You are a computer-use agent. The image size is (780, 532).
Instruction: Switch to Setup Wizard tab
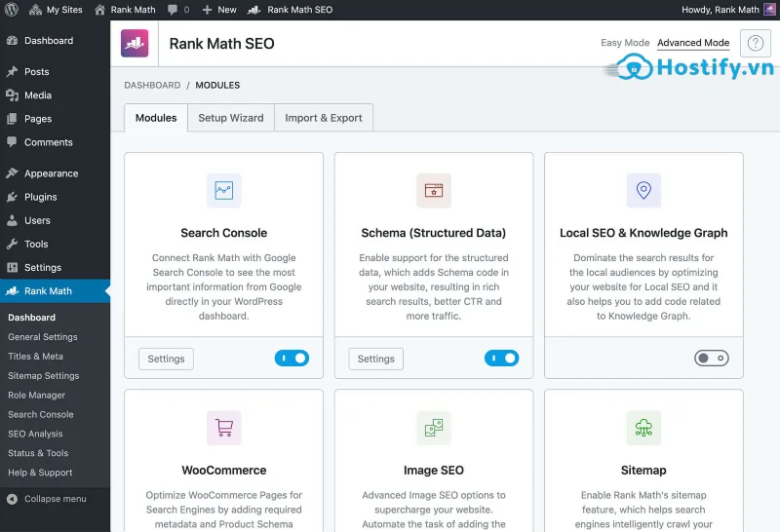point(231,118)
